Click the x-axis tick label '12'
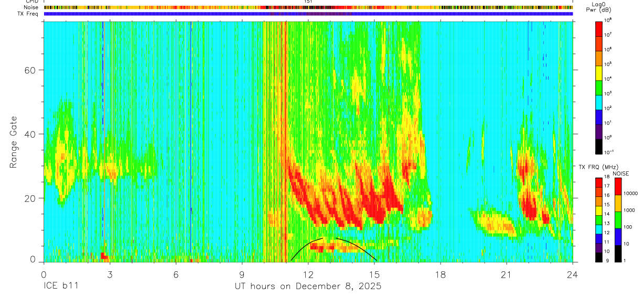Viewport: 644px width, 297px height. click(x=308, y=274)
